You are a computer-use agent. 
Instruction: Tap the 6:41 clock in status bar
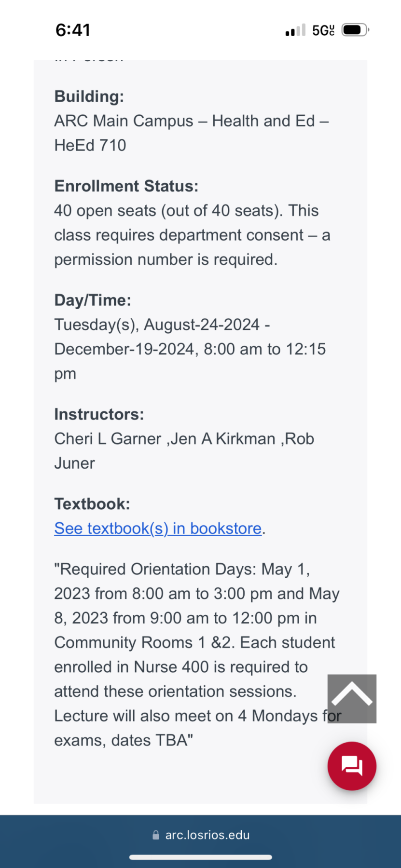coord(73,30)
